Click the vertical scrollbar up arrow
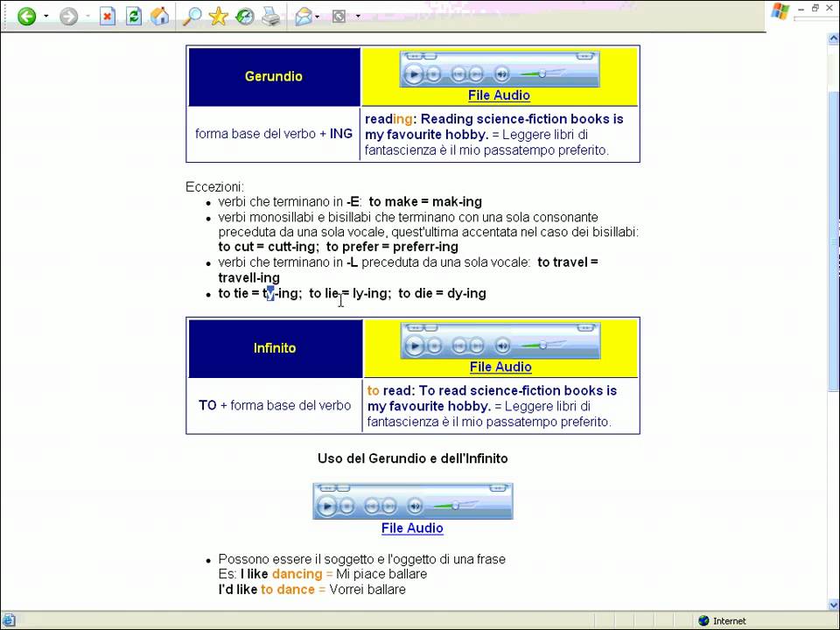840x630 pixels. point(834,38)
